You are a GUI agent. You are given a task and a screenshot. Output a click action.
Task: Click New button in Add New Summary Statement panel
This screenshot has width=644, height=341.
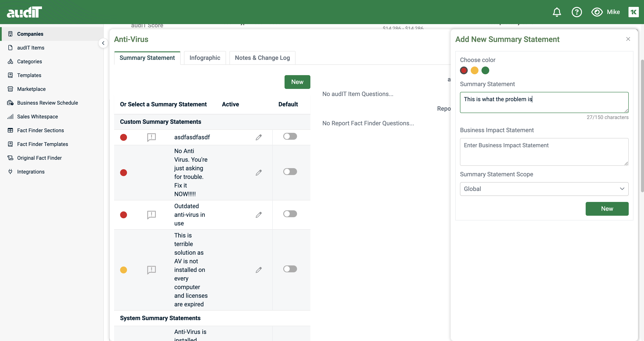click(x=607, y=209)
